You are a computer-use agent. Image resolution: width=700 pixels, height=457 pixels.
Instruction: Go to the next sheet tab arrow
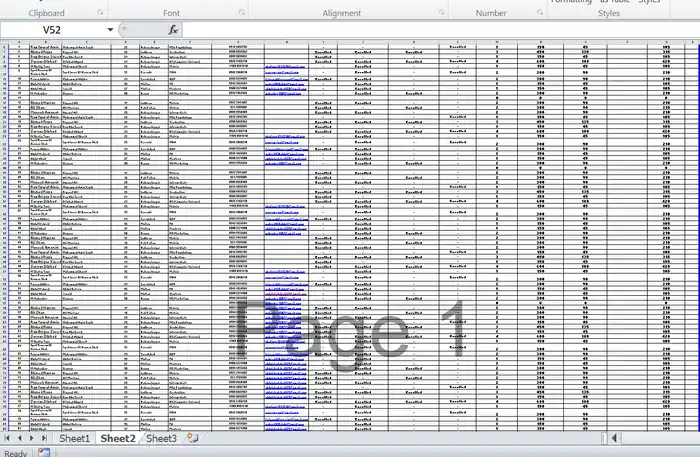click(x=32, y=438)
